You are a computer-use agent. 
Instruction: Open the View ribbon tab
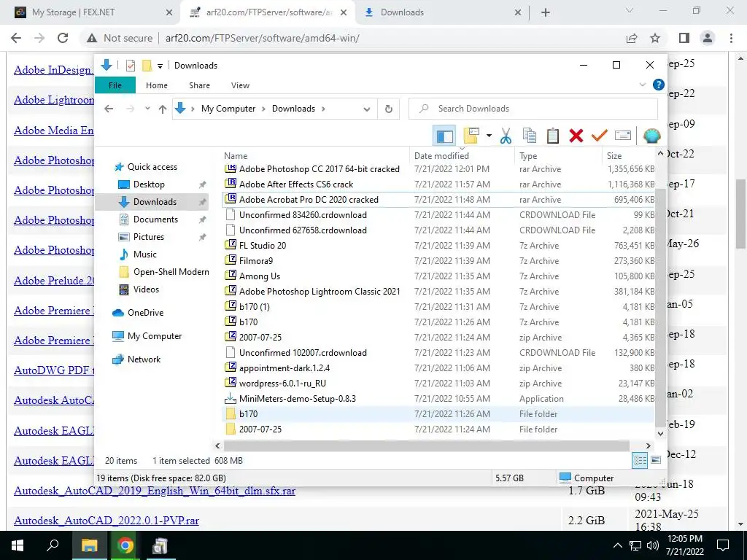click(240, 85)
